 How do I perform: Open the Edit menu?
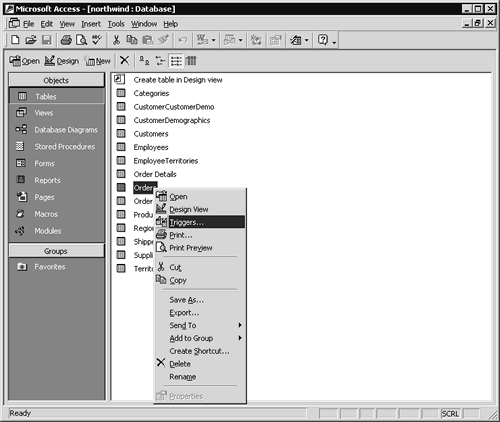point(47,24)
